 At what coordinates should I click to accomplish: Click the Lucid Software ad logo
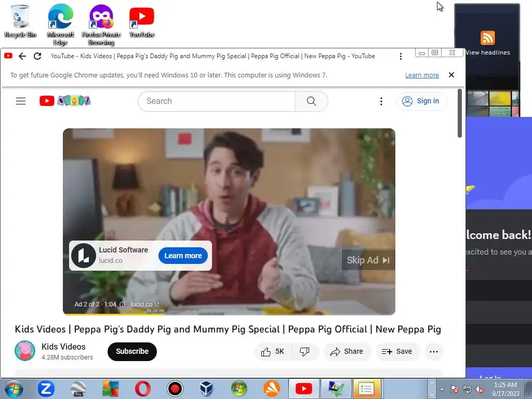(x=84, y=256)
